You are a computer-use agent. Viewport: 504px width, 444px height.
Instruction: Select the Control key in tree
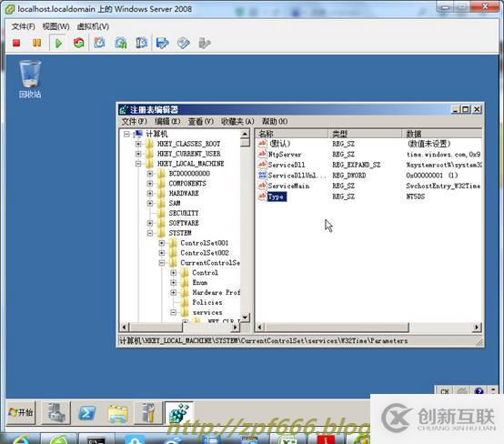pyautogui.click(x=205, y=273)
